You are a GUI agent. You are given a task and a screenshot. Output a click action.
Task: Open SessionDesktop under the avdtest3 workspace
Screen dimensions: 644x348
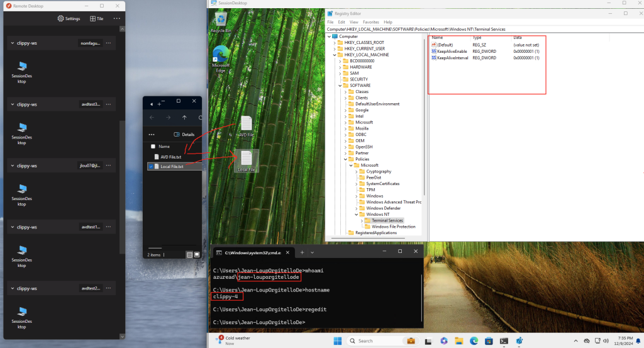(x=22, y=134)
